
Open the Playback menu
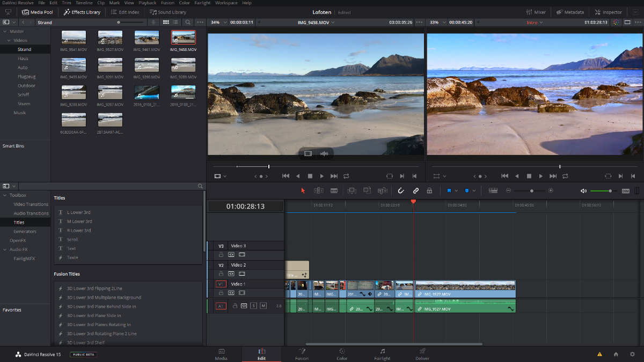[148, 3]
